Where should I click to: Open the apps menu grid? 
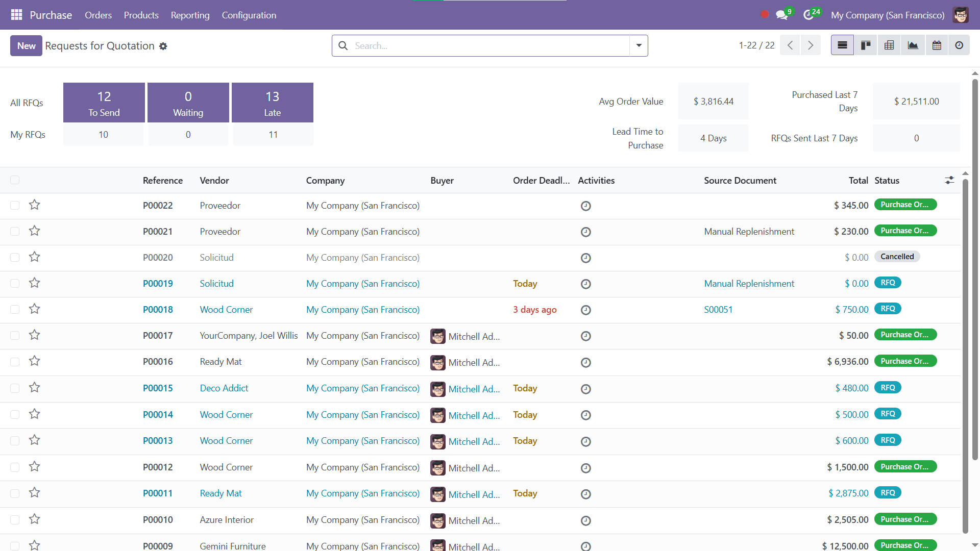[x=16, y=14]
